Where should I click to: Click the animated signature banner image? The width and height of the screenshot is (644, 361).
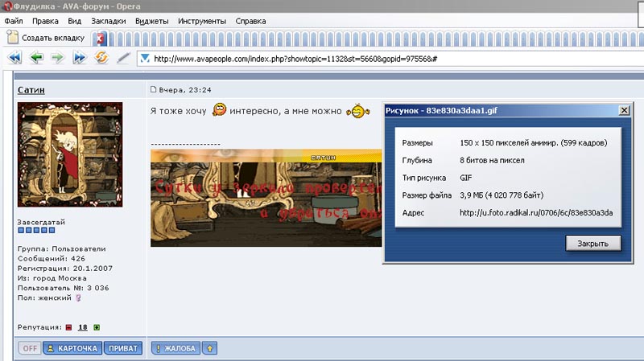pyautogui.click(x=266, y=198)
